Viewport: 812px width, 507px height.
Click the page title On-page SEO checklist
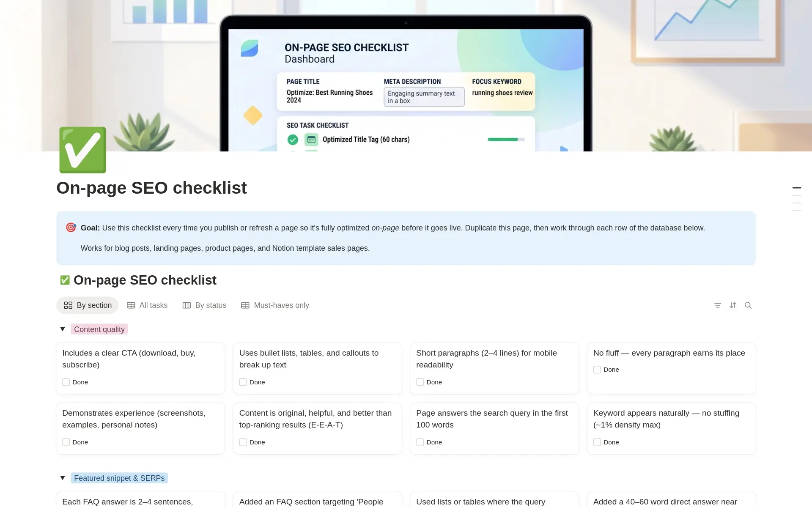tap(152, 188)
